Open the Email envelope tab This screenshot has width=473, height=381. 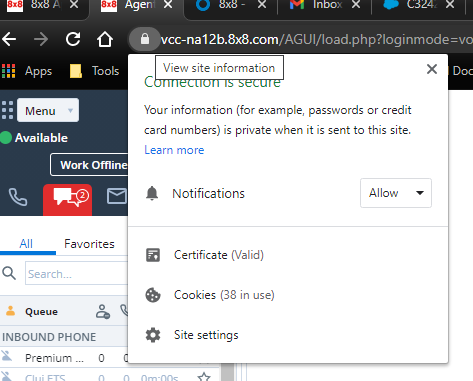(x=116, y=196)
